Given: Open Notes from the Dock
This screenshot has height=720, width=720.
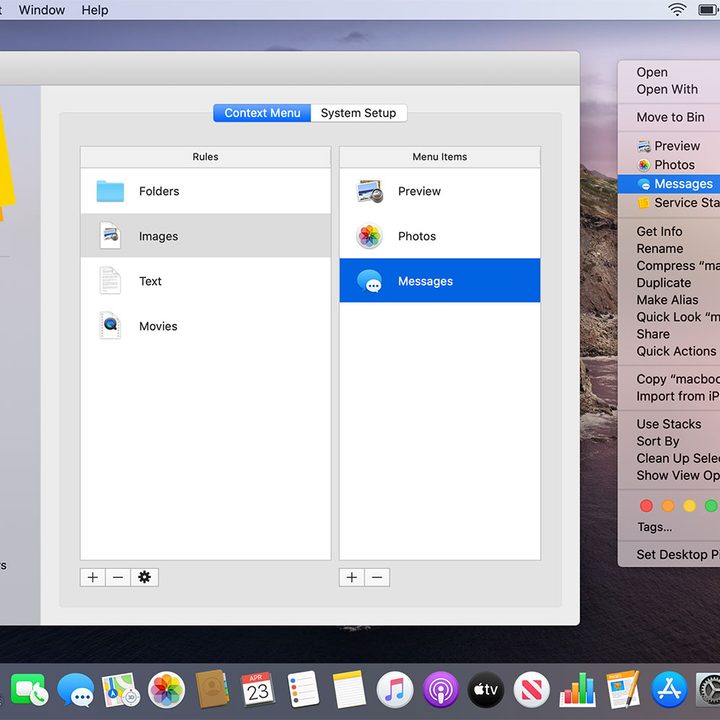Looking at the screenshot, I should [349, 690].
